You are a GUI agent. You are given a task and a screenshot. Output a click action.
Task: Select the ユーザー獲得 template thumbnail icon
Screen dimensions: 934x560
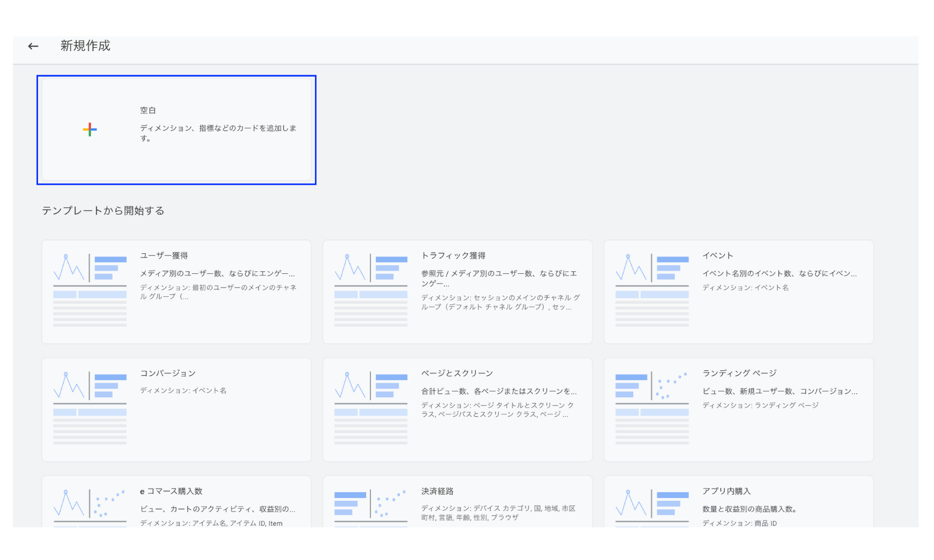click(x=90, y=290)
